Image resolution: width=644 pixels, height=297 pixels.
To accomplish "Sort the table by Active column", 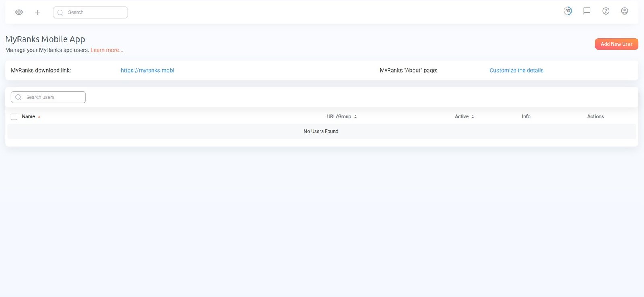I will (x=464, y=116).
